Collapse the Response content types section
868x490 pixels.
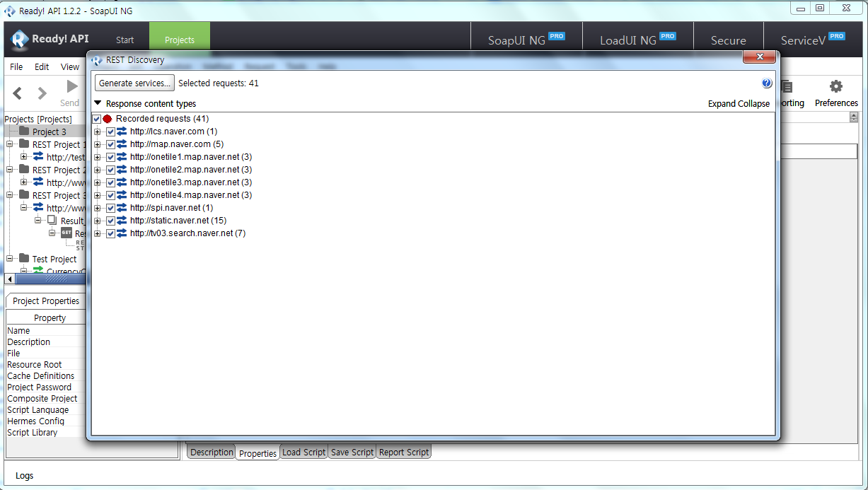[x=98, y=103]
